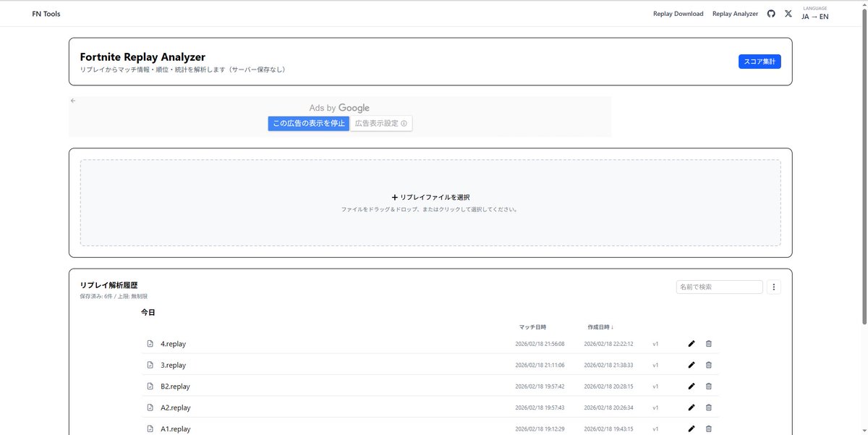
Task: Select the 4.replay file name
Action: point(173,344)
